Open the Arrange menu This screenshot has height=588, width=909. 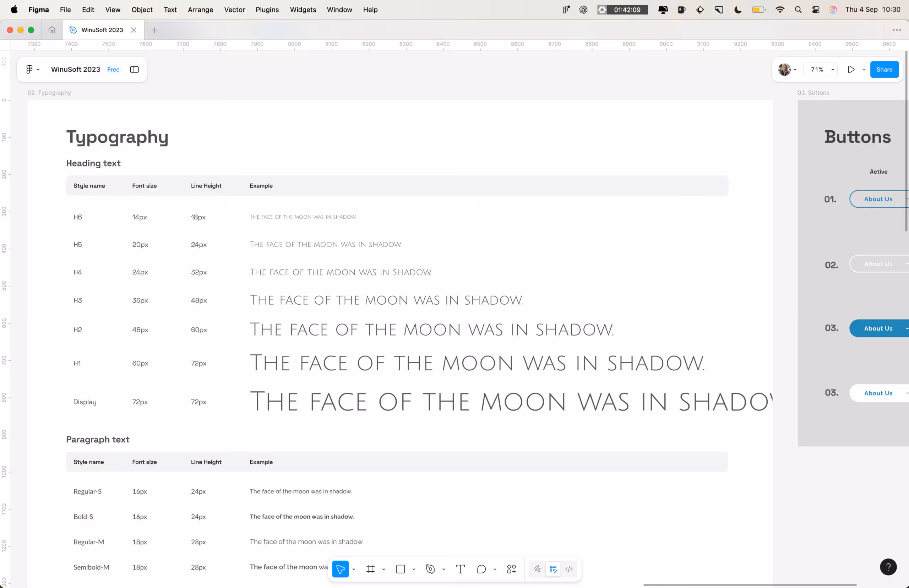click(x=200, y=10)
